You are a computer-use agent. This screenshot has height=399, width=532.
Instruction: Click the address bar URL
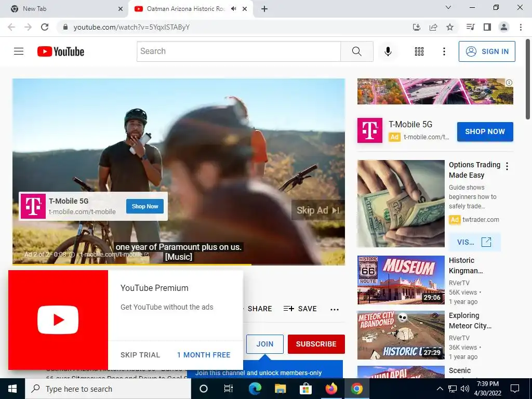pyautogui.click(x=131, y=27)
